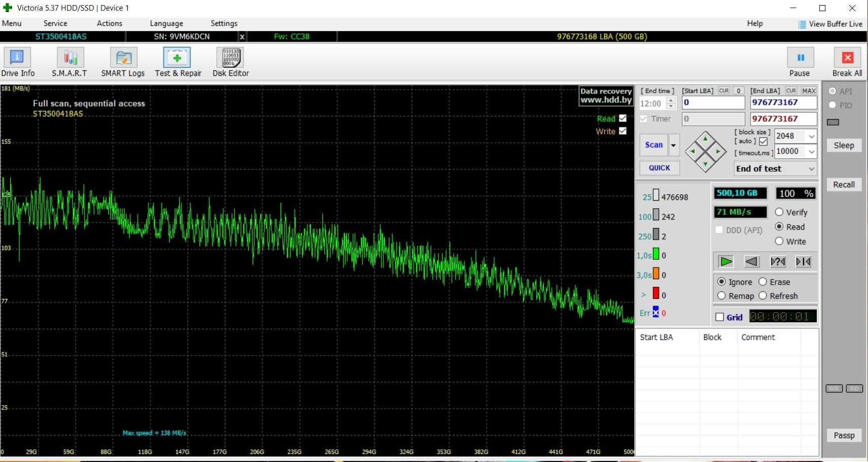
Task: Click the End time spinner arrows
Action: point(671,103)
